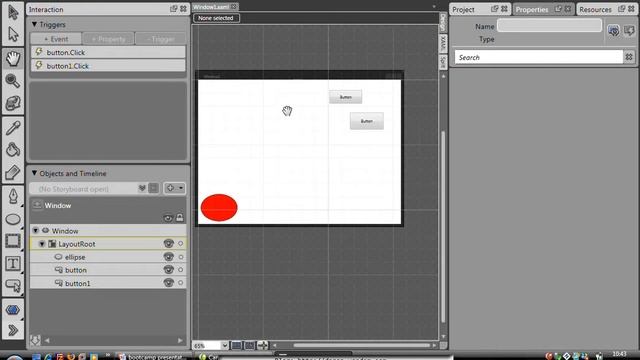Add a new Event trigger
This screenshot has height=360, width=640.
(56, 39)
